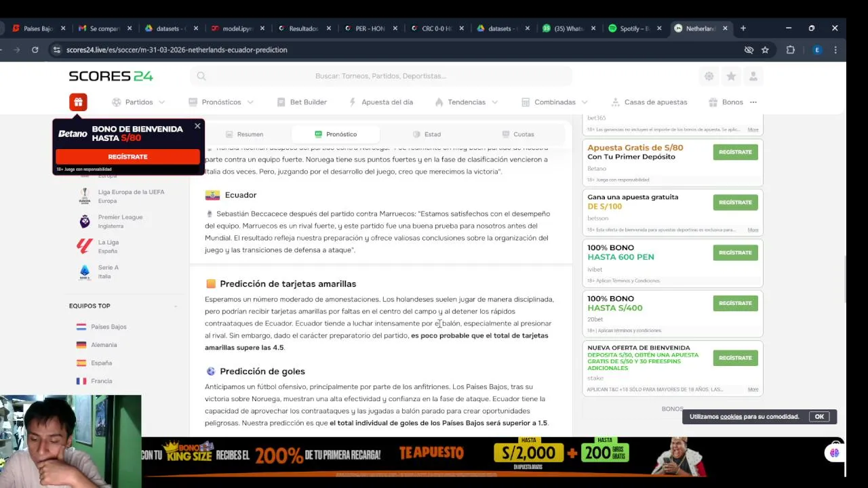Bookmark this page with star icon
Image resolution: width=868 pixels, height=488 pixels.
click(765, 49)
